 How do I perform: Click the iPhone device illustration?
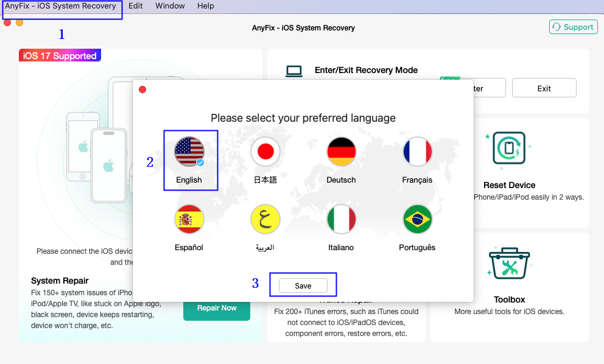click(x=108, y=166)
